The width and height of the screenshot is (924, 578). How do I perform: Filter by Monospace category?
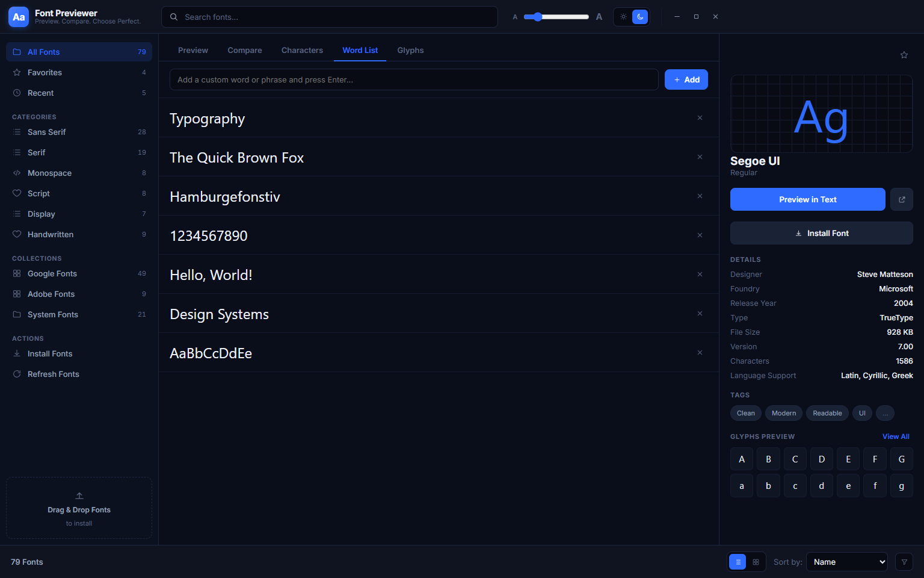[79, 173]
